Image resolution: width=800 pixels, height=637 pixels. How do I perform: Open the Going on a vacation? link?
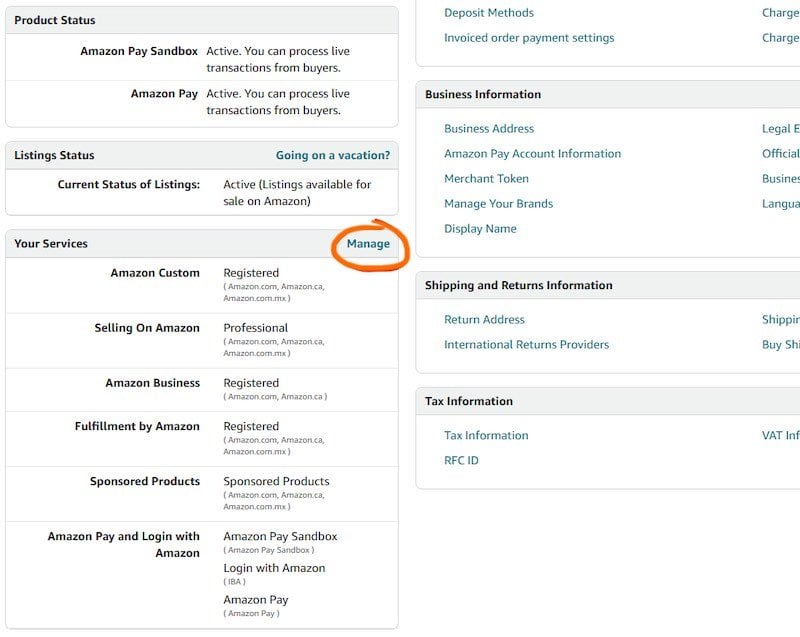[333, 155]
